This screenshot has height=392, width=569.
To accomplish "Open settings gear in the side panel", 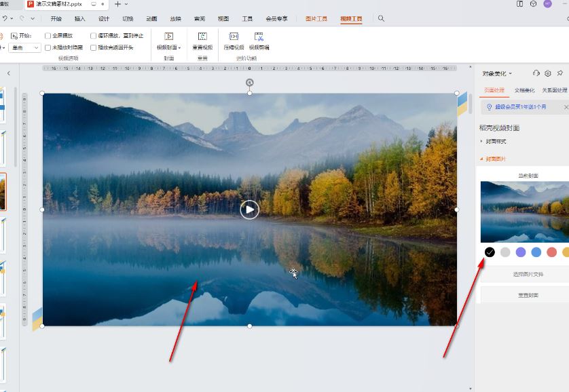I will pyautogui.click(x=548, y=73).
